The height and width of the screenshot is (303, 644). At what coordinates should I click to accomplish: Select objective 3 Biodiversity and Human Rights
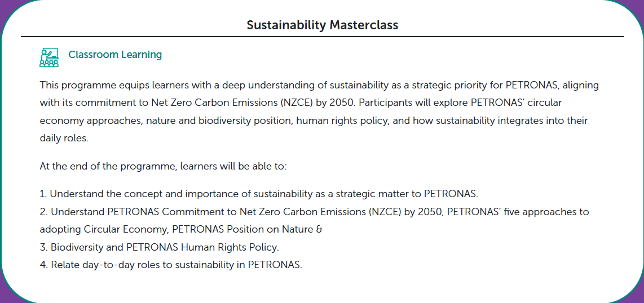[160, 247]
